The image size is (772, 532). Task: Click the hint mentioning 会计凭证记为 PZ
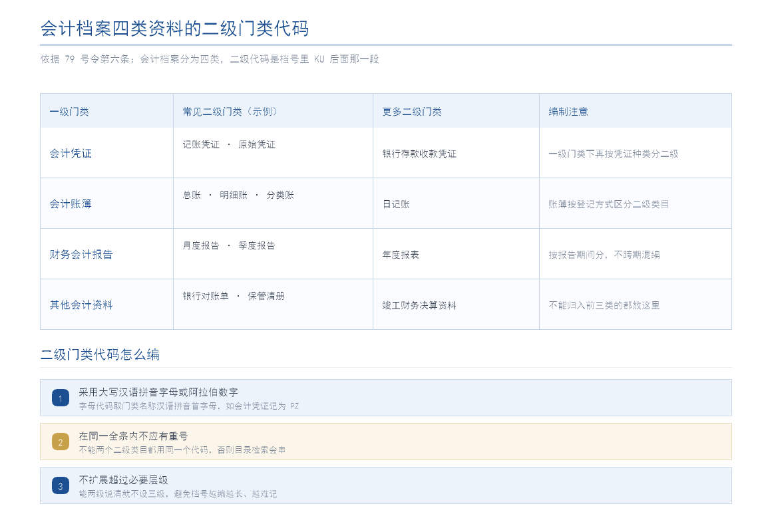[188, 406]
